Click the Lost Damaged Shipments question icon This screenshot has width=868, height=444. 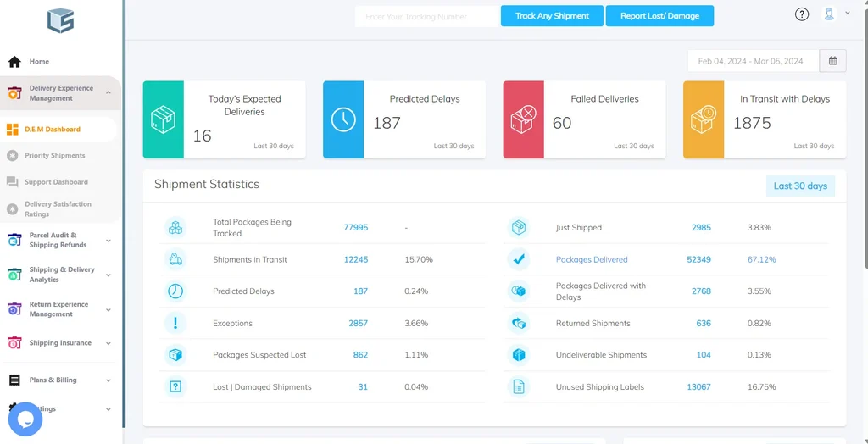point(175,387)
